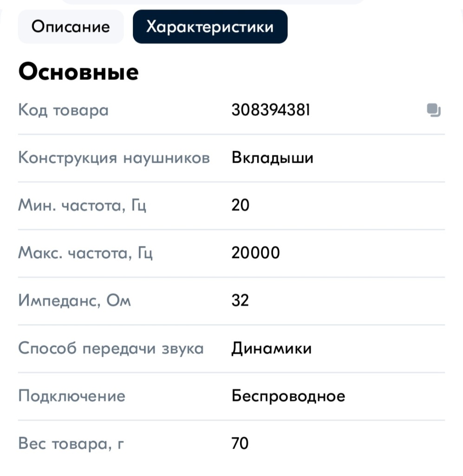Select the Макс. частота, Гц row
The image size is (463, 476).
(85, 253)
